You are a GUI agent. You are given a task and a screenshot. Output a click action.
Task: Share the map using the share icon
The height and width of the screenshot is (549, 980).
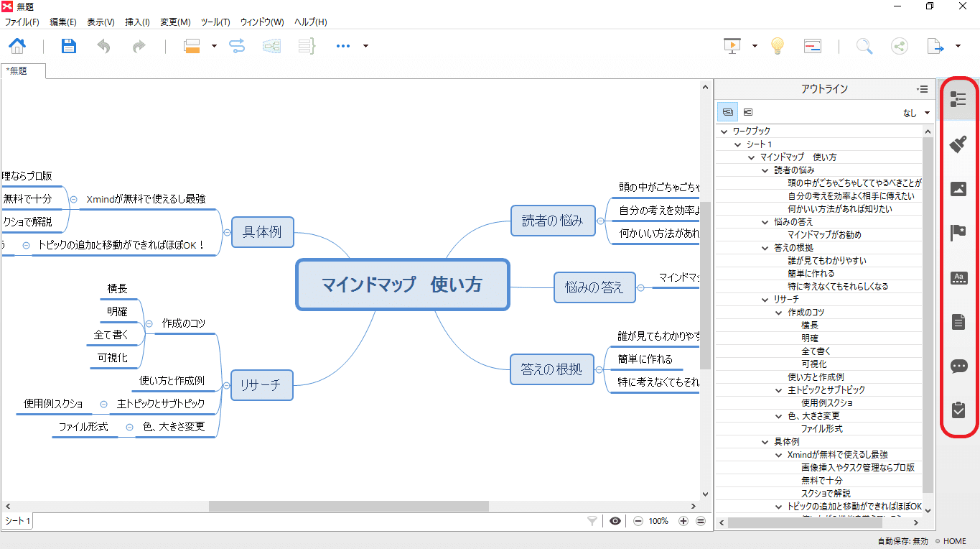coord(899,46)
